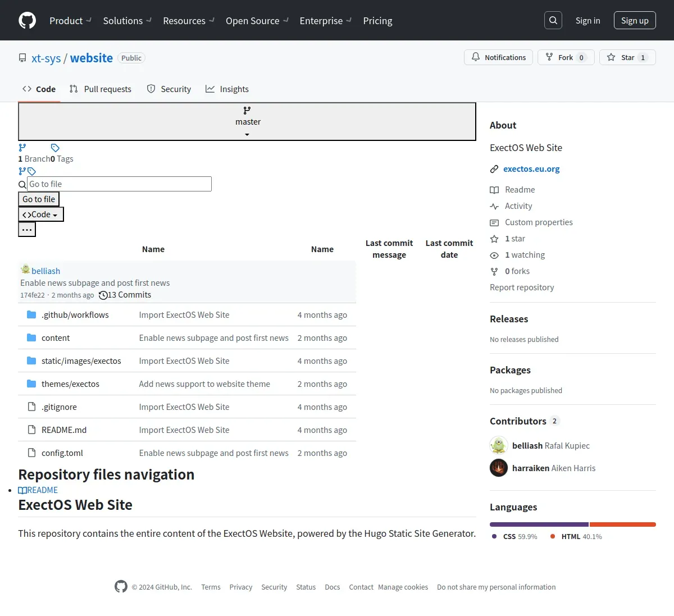
Task: Click the tag icon above Tags
Action: 55,148
